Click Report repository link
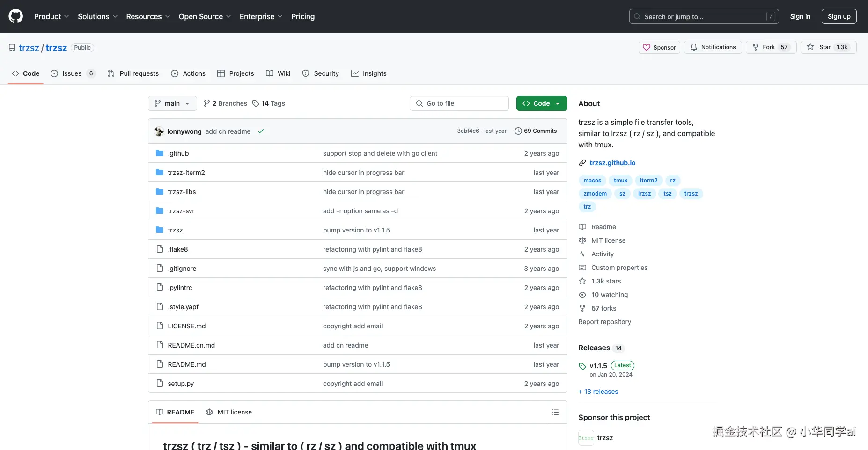Screen dimensions: 868x450 click(604, 322)
